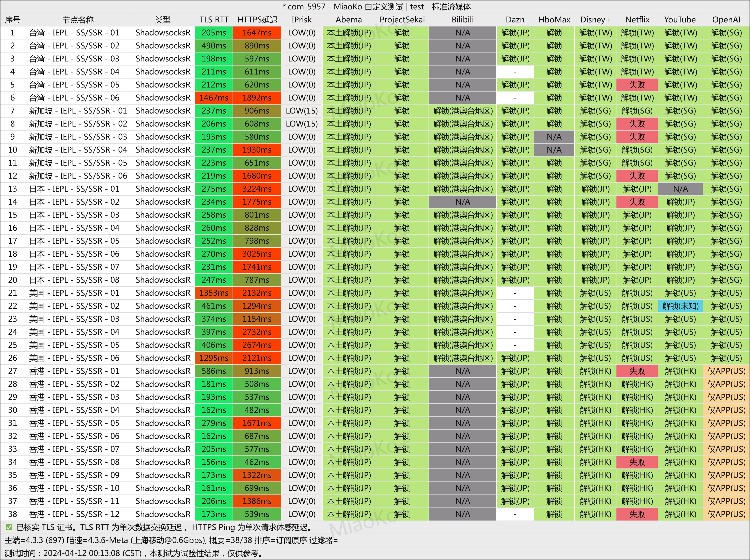Select node 美国 - IEPL - SS/SSR - 02
The image size is (750, 560).
[x=74, y=306]
